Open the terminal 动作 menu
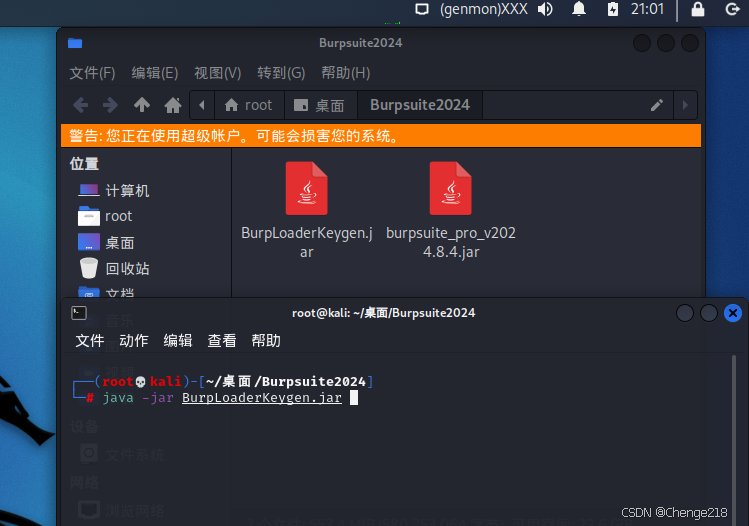The width and height of the screenshot is (749, 526). pyautogui.click(x=134, y=341)
